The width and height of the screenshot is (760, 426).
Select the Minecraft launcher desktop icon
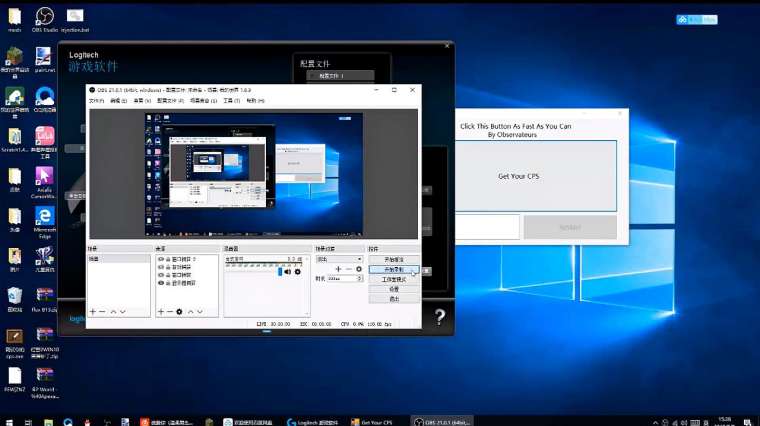[x=15, y=62]
